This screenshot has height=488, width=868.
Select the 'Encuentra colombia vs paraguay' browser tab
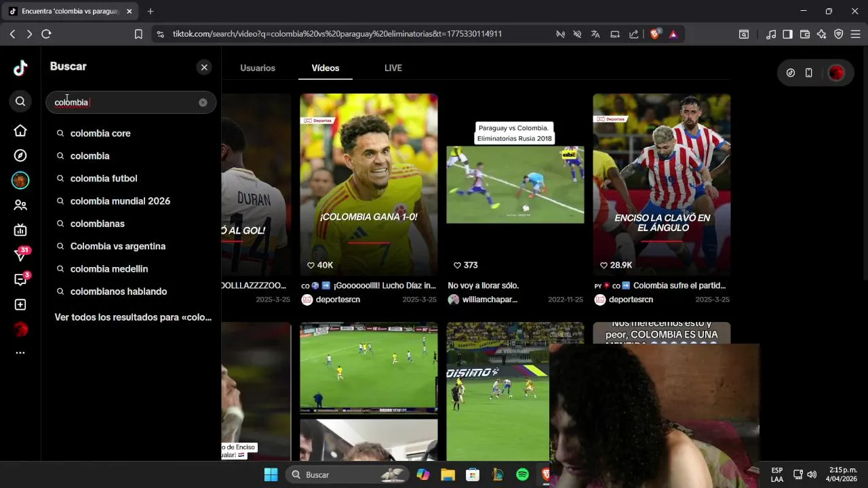[69, 12]
